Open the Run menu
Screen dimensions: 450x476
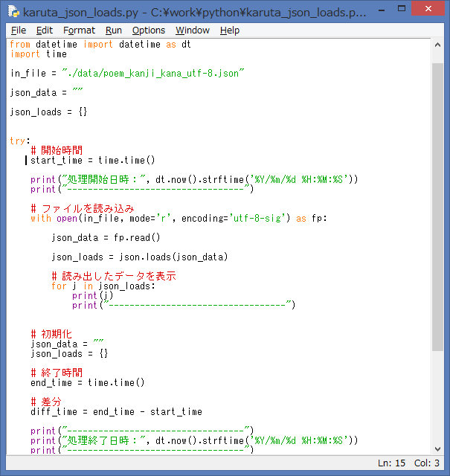tap(114, 30)
